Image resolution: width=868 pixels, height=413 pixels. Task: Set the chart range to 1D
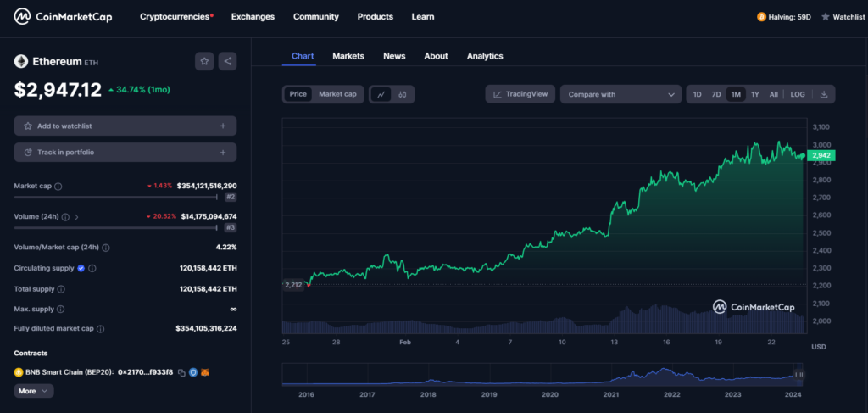(698, 94)
